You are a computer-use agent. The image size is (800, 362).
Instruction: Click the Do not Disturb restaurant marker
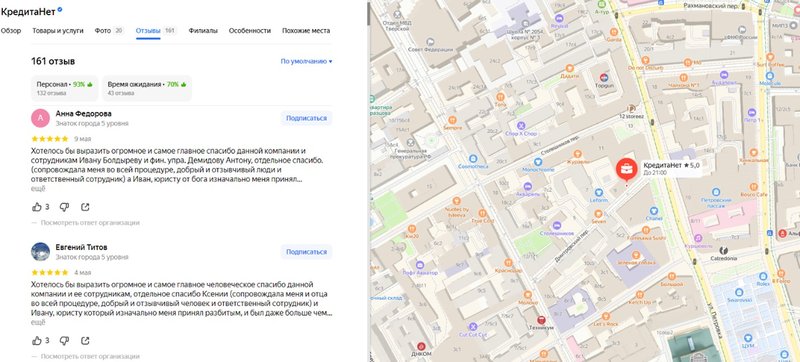(645, 59)
